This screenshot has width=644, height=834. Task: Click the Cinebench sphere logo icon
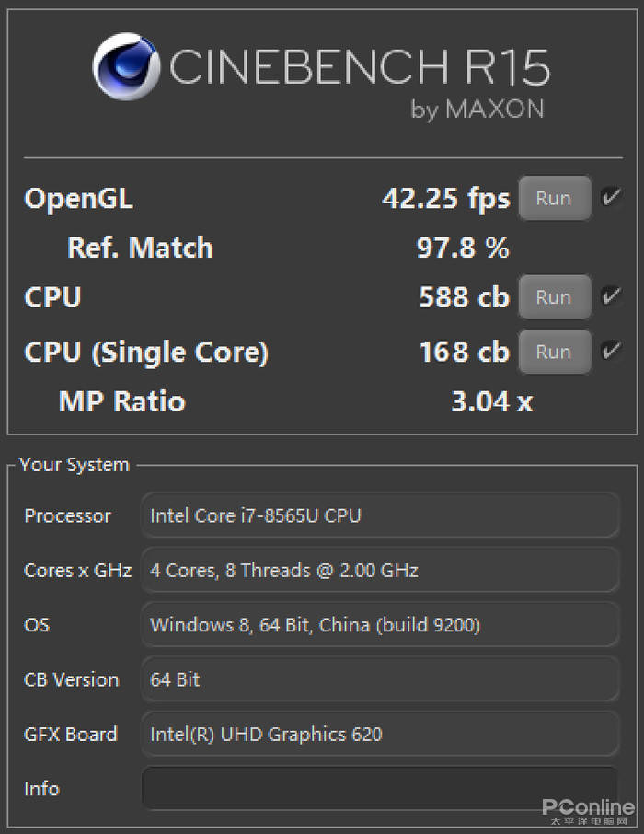(128, 67)
